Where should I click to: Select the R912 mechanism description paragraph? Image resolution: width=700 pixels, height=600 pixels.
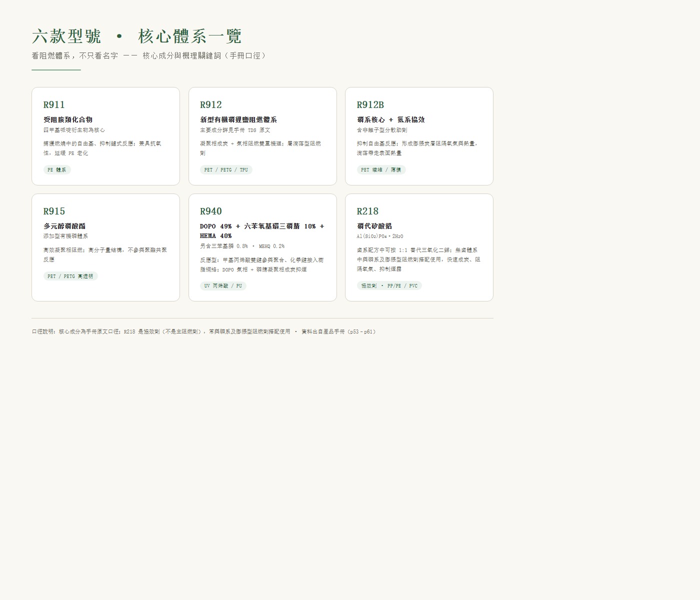(x=260, y=148)
